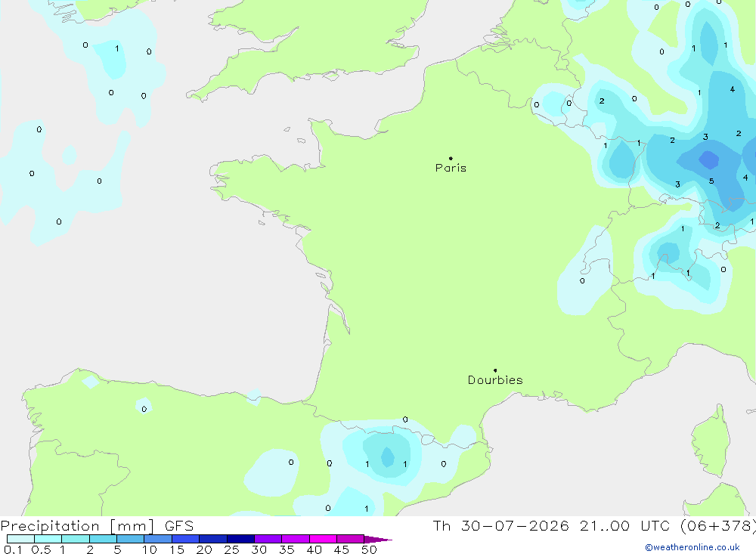Screen dimensions: 756x554
Task: Click the Dourbies location dot marker
Action: (x=495, y=370)
